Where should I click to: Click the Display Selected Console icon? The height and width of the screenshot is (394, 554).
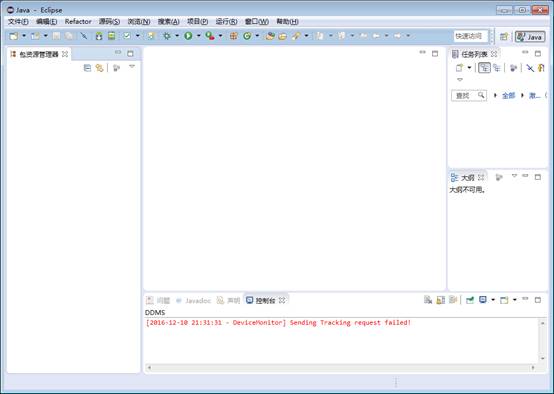[483, 300]
